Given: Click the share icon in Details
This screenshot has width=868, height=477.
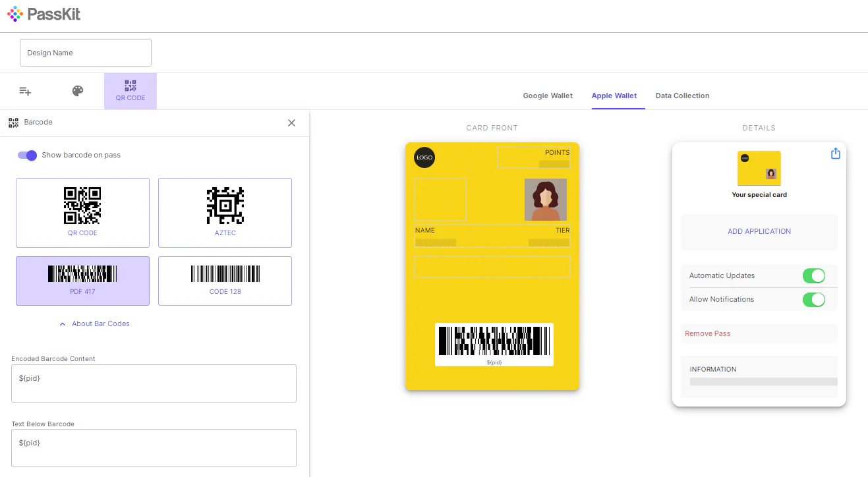Looking at the screenshot, I should click(835, 154).
